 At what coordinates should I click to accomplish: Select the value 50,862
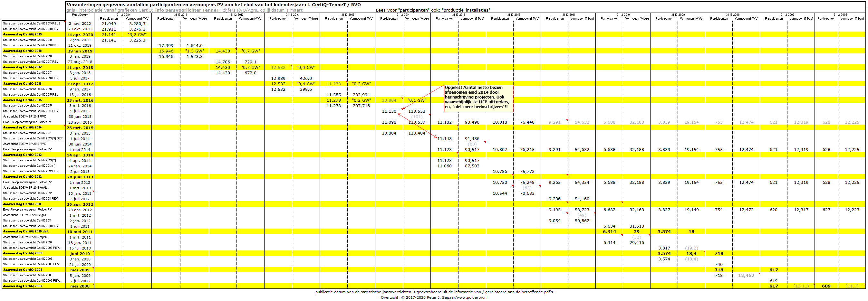point(582,221)
